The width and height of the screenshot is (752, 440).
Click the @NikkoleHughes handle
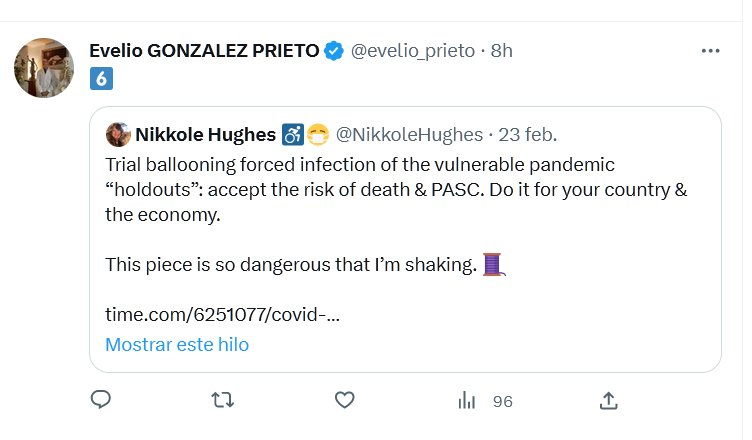(409, 134)
